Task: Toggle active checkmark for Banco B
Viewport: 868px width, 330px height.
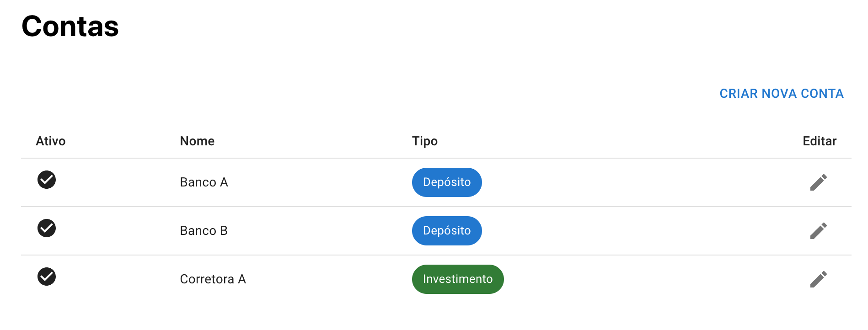Action: click(x=47, y=228)
